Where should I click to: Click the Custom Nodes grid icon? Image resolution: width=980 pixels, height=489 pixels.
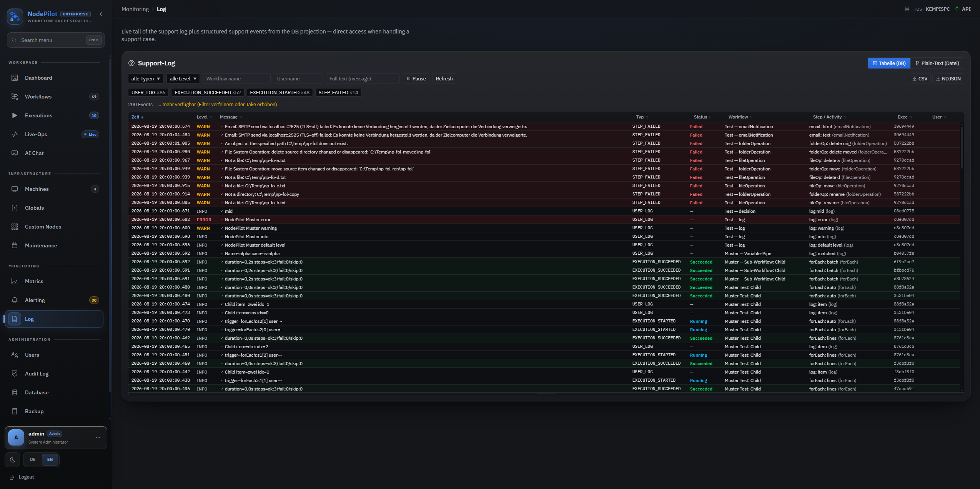pos(15,227)
